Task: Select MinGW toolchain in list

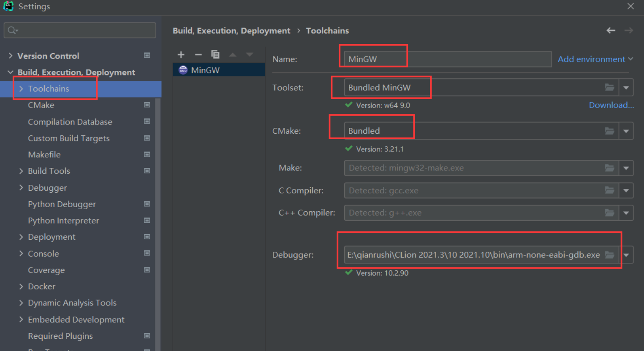Action: [x=219, y=70]
